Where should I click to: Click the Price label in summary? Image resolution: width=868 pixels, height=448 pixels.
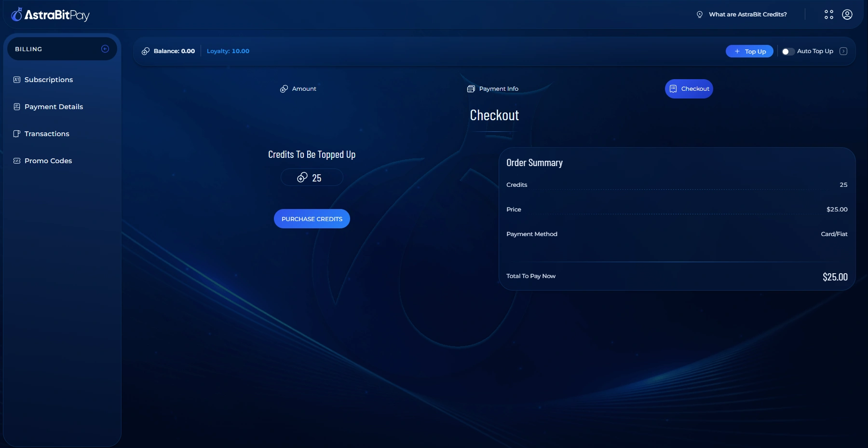(x=514, y=210)
